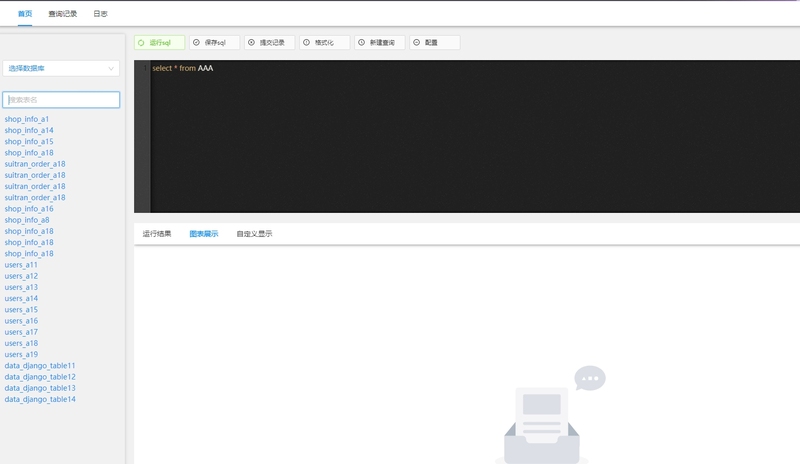Image resolution: width=800 pixels, height=464 pixels.
Task: Choose table data_django_table13
Action: point(40,388)
